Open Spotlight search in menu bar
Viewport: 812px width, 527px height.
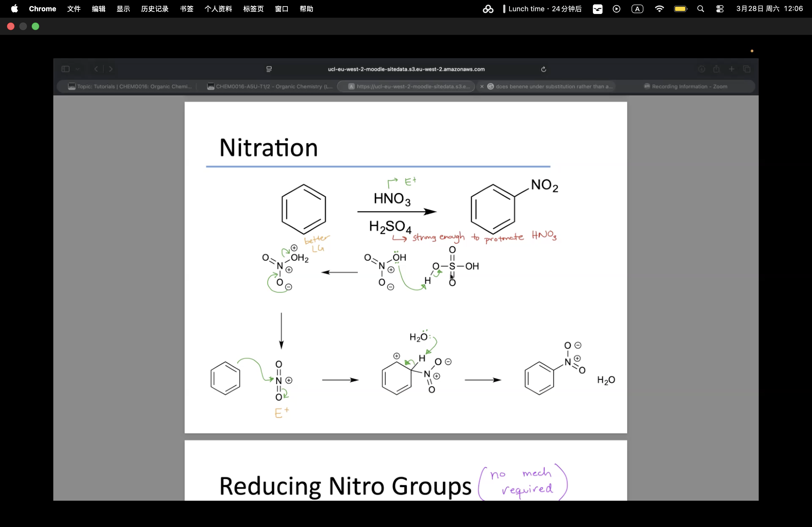coord(701,9)
